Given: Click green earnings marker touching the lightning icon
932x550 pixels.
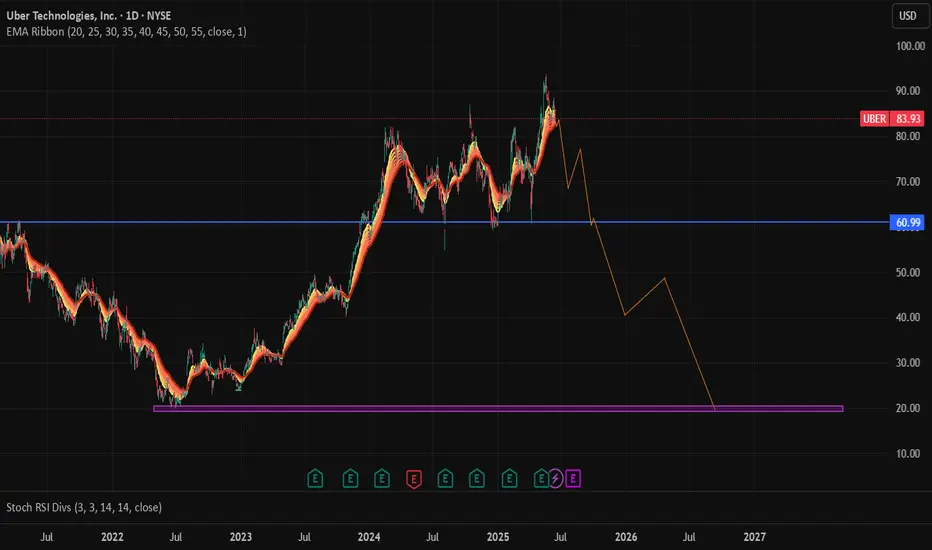Looking at the screenshot, I should point(541,479).
